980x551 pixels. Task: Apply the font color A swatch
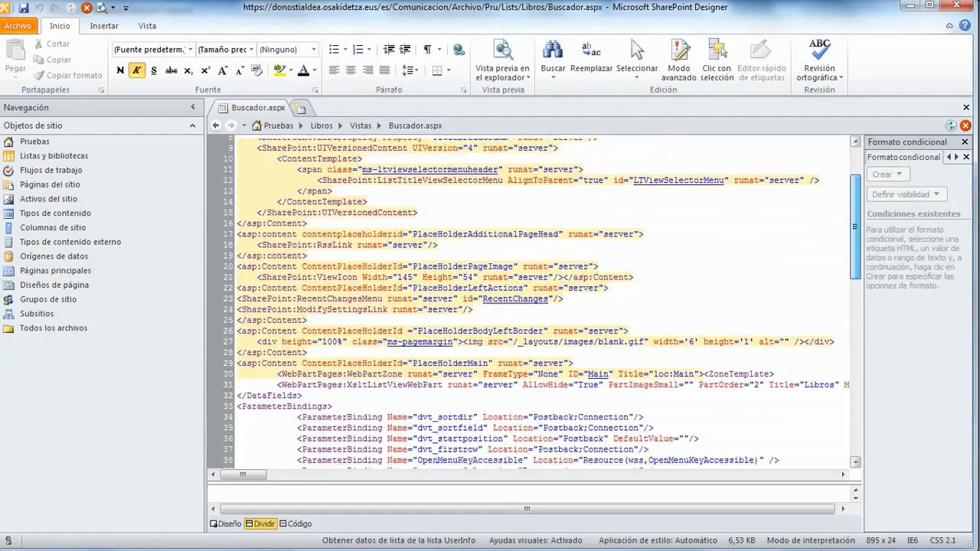pyautogui.click(x=303, y=70)
